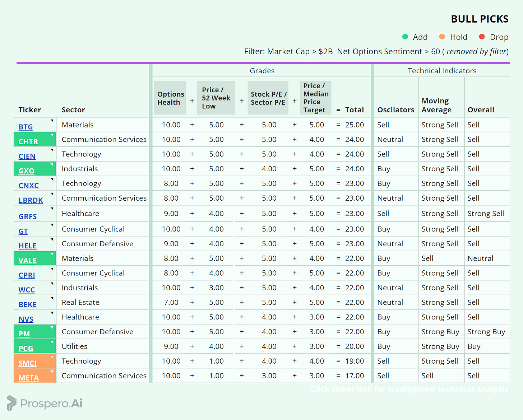The image size is (523, 420).
Task: Open the LBRDK ticker link
Action: pyautogui.click(x=31, y=200)
